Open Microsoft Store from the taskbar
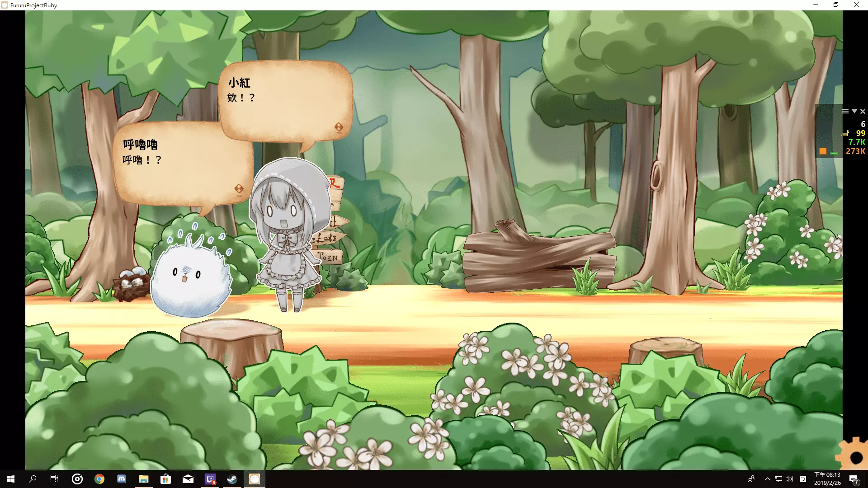 click(x=166, y=479)
